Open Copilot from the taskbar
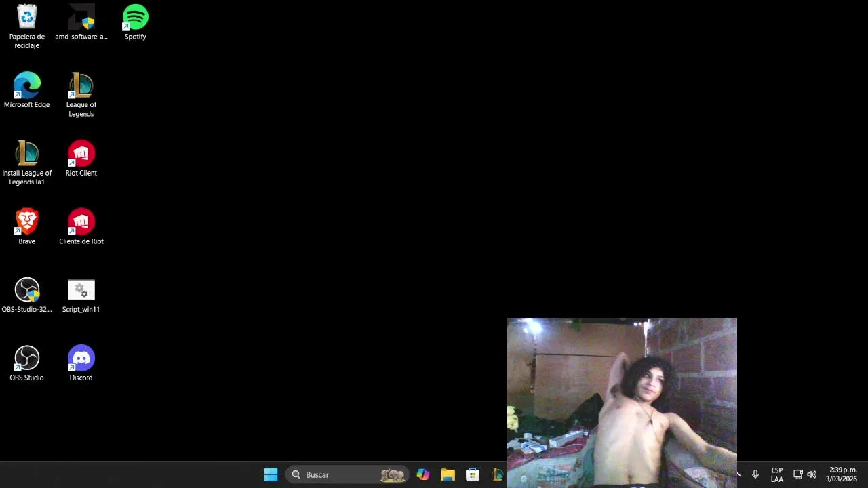 pyautogui.click(x=422, y=474)
